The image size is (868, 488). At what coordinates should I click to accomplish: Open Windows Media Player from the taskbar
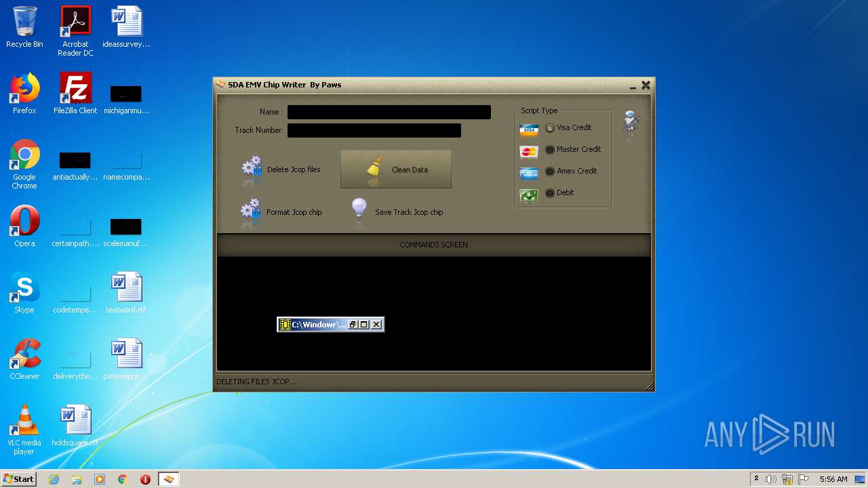[x=100, y=479]
